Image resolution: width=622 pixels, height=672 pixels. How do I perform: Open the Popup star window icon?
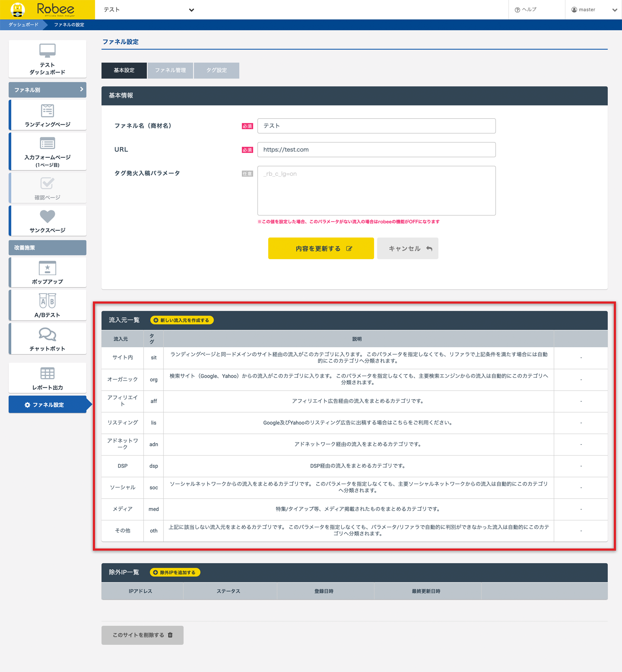(48, 268)
